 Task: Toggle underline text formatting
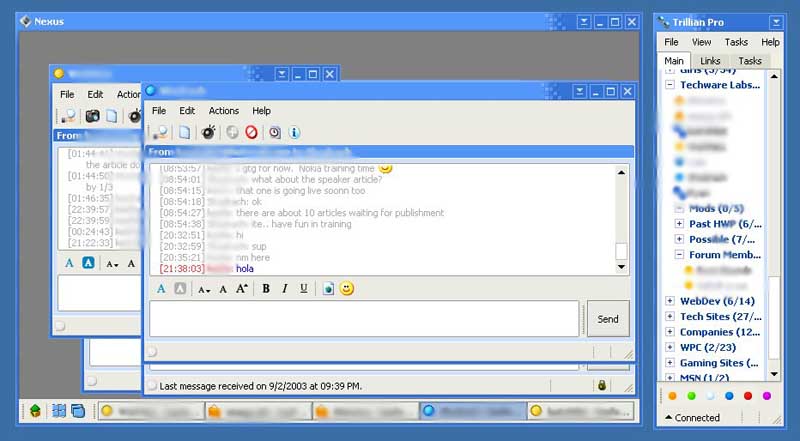[304, 289]
